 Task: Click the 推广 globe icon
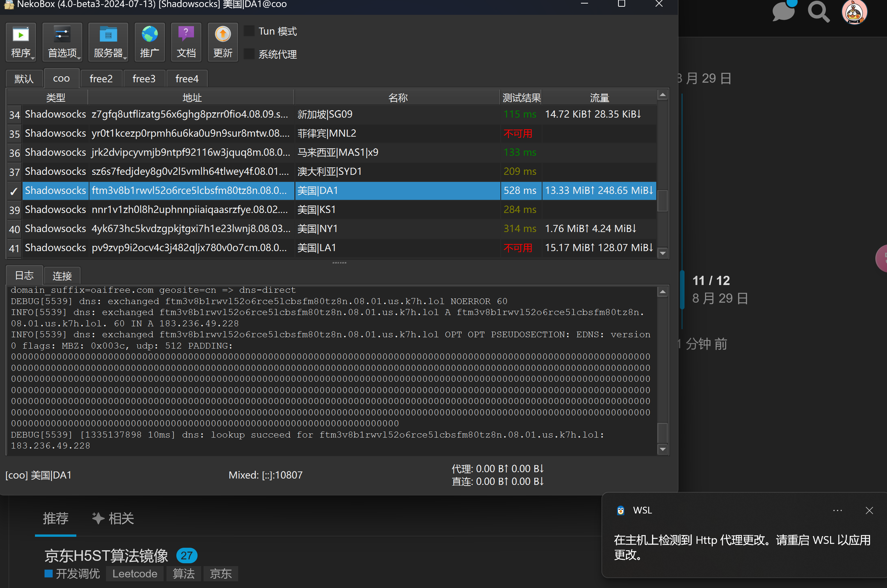(x=149, y=35)
